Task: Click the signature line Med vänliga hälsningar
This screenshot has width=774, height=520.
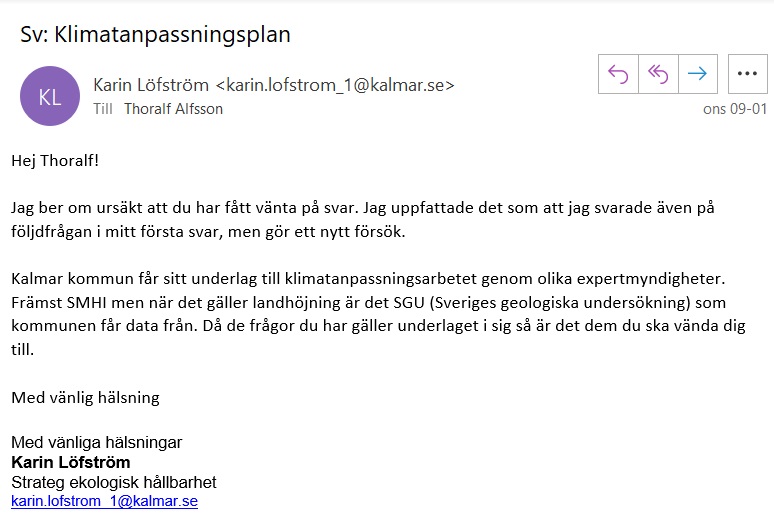Action: (97, 442)
